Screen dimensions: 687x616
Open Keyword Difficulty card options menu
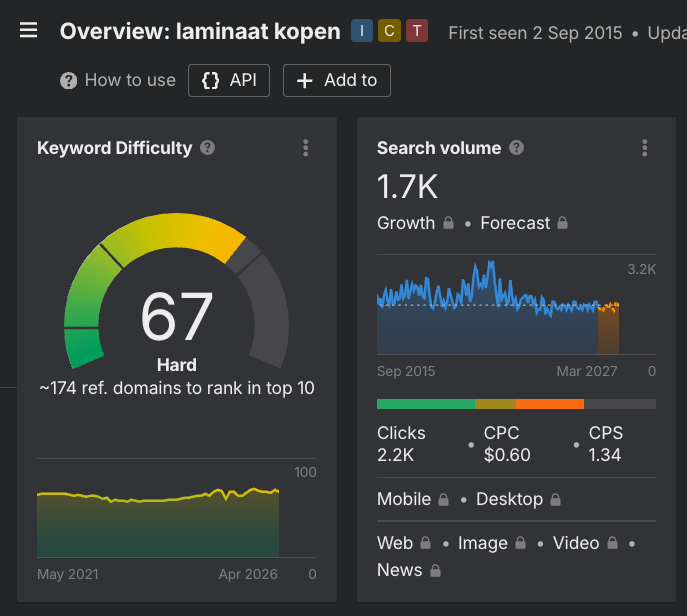point(306,148)
